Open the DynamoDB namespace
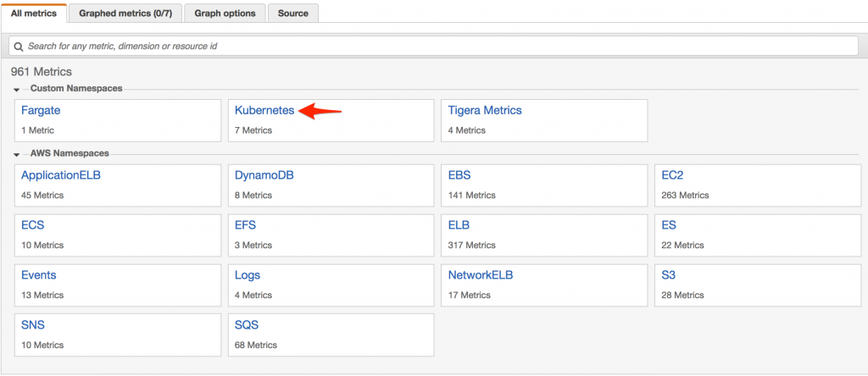Image resolution: width=868 pixels, height=376 pixels. 264,175
